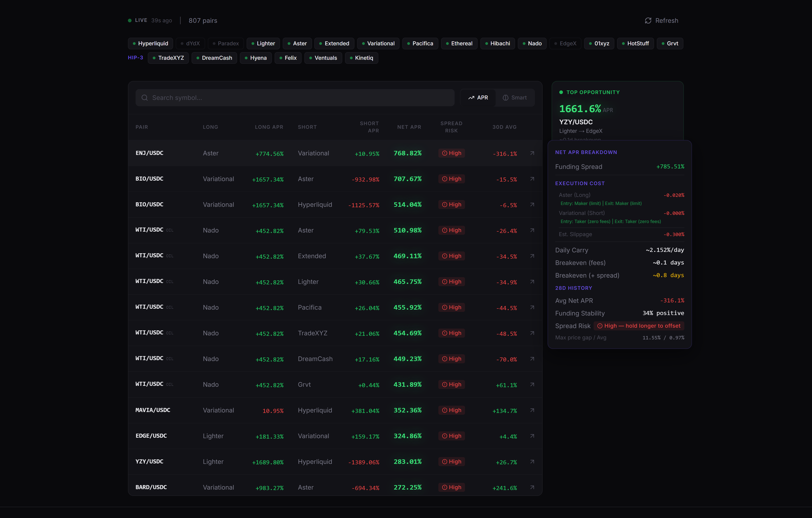This screenshot has height=518, width=812.
Task: Open the ENJ/USDC row arrow icon
Action: [x=532, y=153]
